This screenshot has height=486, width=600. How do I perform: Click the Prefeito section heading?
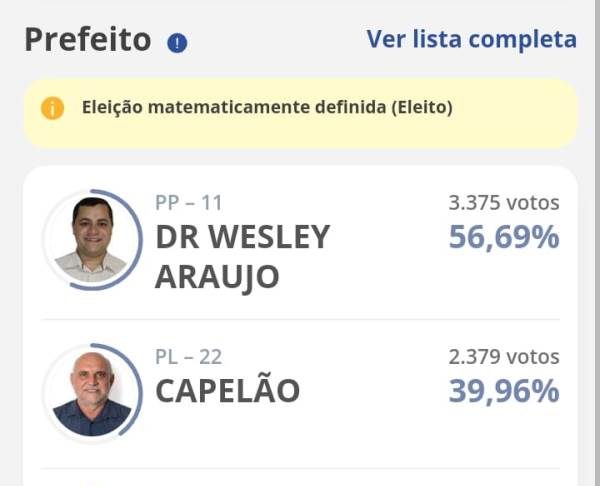point(87,40)
